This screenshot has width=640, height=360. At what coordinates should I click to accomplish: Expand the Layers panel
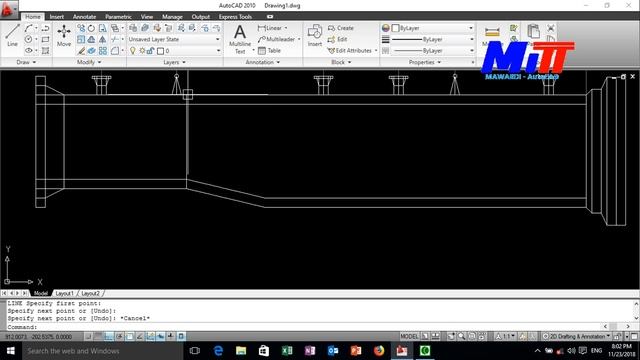[x=174, y=62]
